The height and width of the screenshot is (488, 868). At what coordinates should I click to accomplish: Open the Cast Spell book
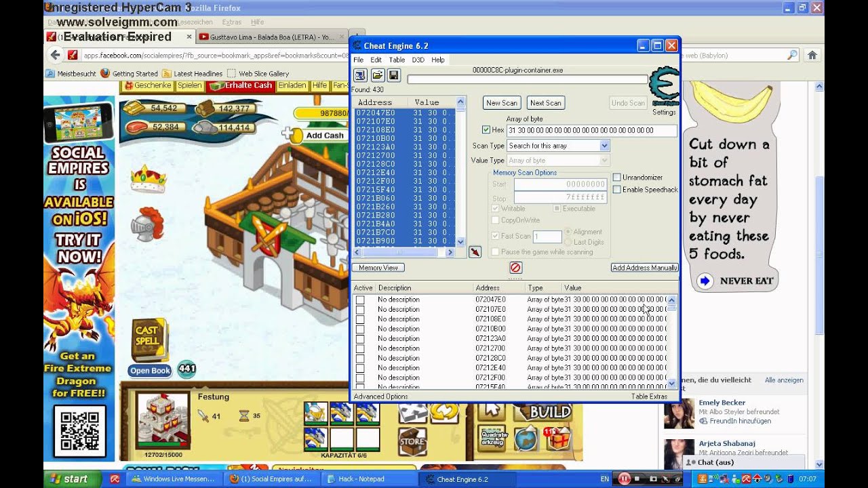[x=150, y=341]
